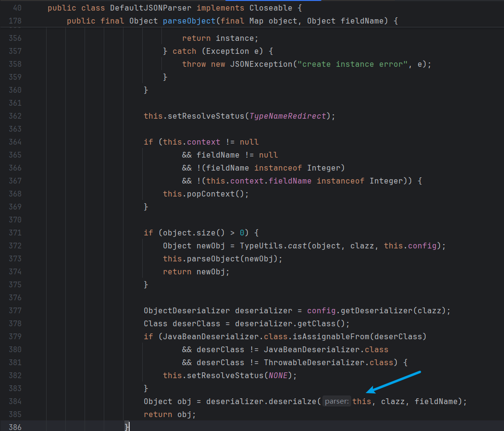
Task: Click sticky line number 40 in gutter
Action: pos(17,8)
